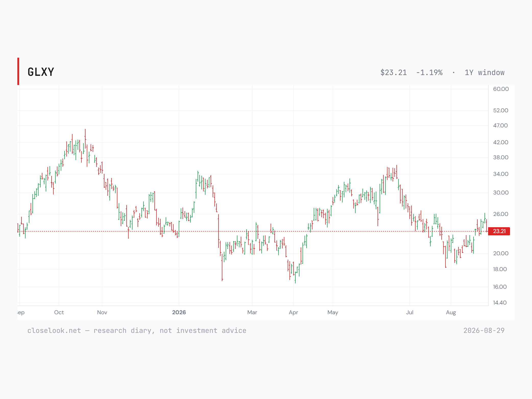Click the -1.19% change value

[429, 72]
